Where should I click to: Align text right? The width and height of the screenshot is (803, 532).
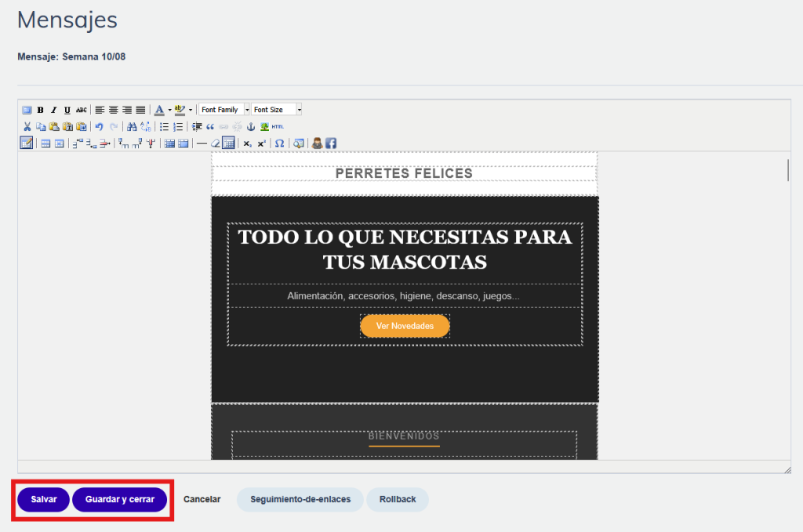(127, 110)
